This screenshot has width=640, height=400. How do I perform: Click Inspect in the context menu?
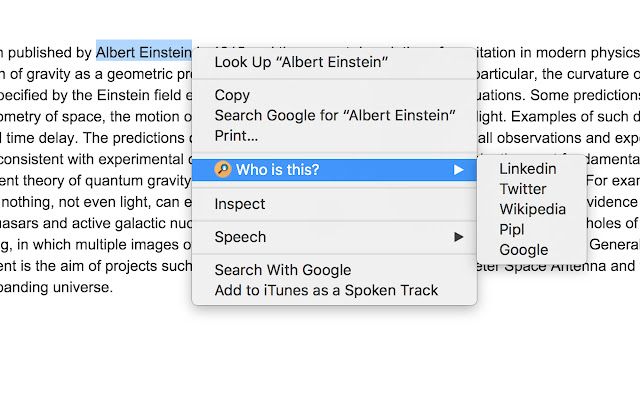(240, 204)
